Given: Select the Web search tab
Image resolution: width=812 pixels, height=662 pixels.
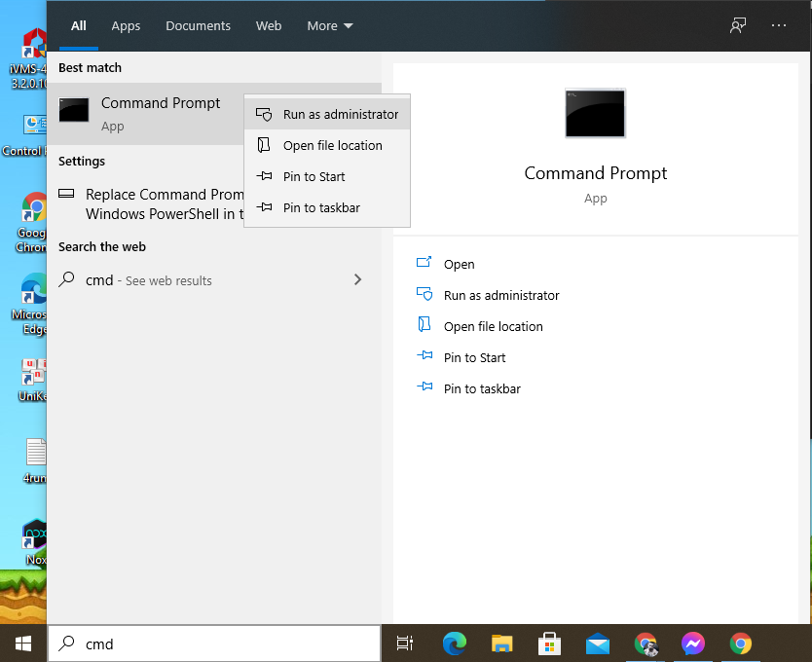Looking at the screenshot, I should point(269,26).
